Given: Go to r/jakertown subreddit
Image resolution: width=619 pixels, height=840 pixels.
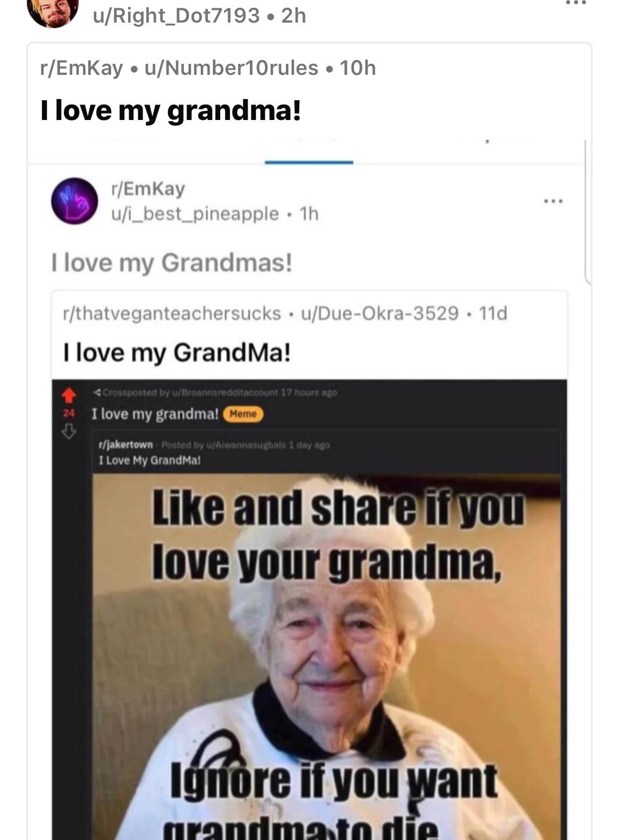Looking at the screenshot, I should pyautogui.click(x=125, y=445).
